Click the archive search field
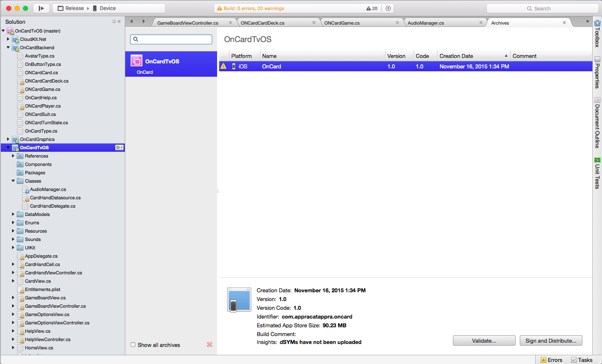This screenshot has width=602, height=364. point(171,39)
